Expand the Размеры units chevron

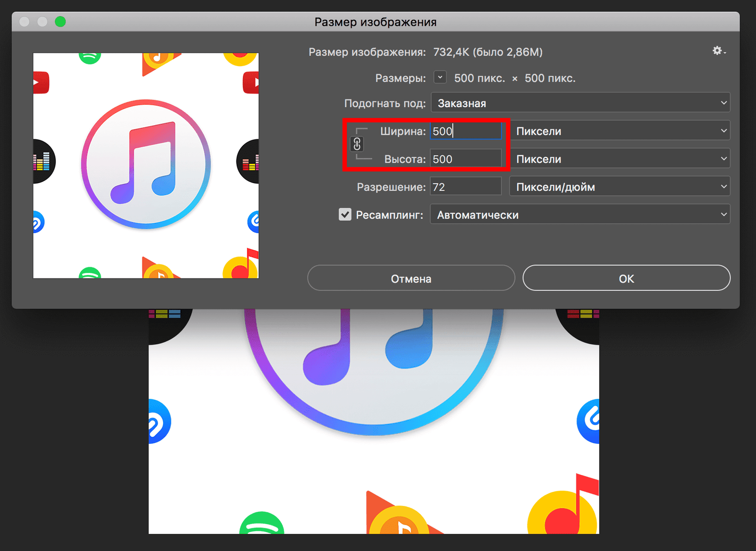point(440,77)
